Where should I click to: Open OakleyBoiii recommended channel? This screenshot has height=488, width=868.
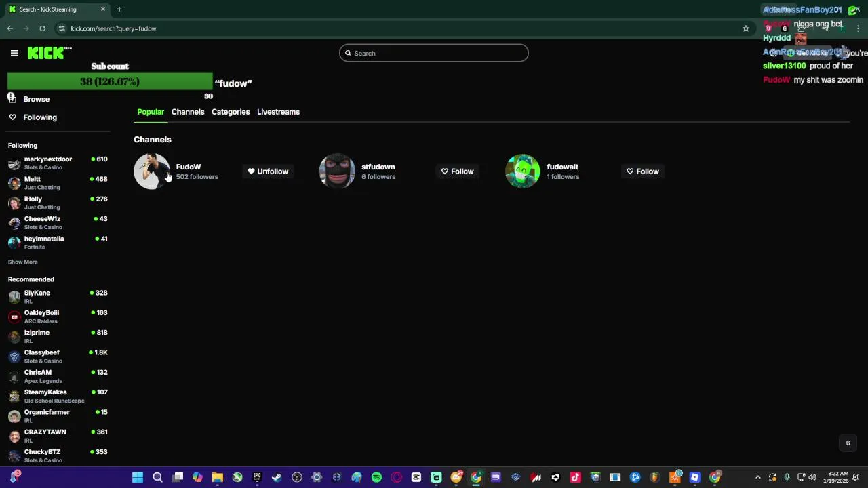pyautogui.click(x=58, y=317)
